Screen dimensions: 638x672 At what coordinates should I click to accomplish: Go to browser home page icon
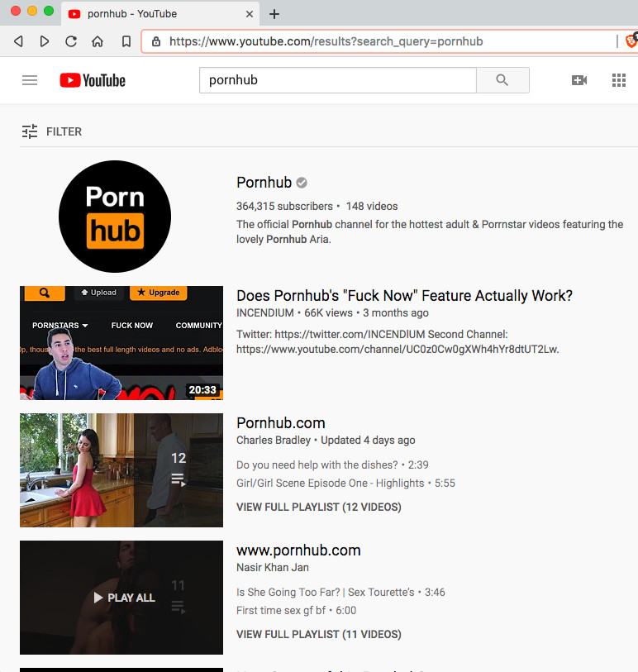click(98, 41)
